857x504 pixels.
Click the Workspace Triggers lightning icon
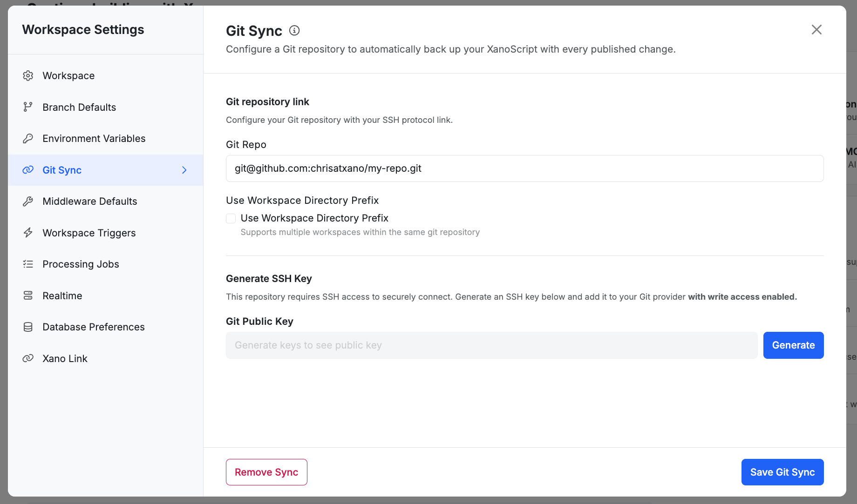pos(28,233)
